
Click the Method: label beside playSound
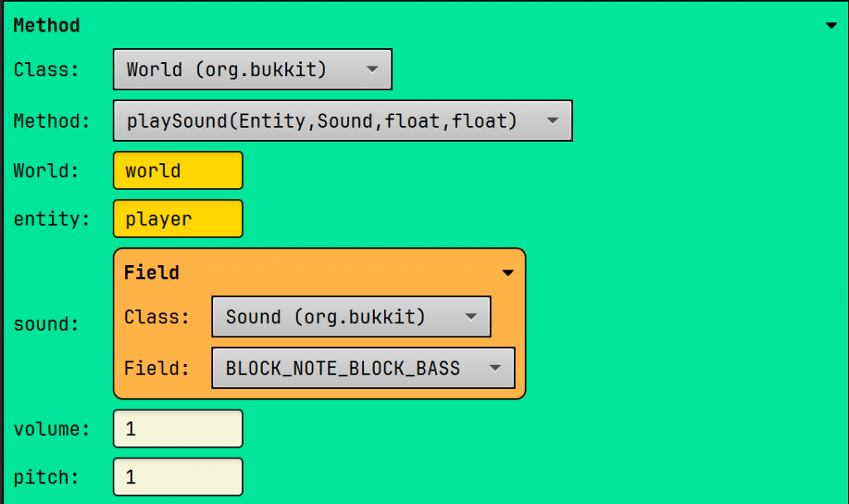[51, 121]
